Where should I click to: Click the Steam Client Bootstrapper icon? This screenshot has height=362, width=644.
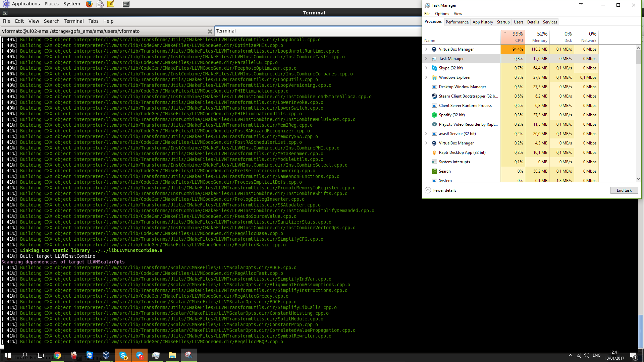pyautogui.click(x=434, y=96)
